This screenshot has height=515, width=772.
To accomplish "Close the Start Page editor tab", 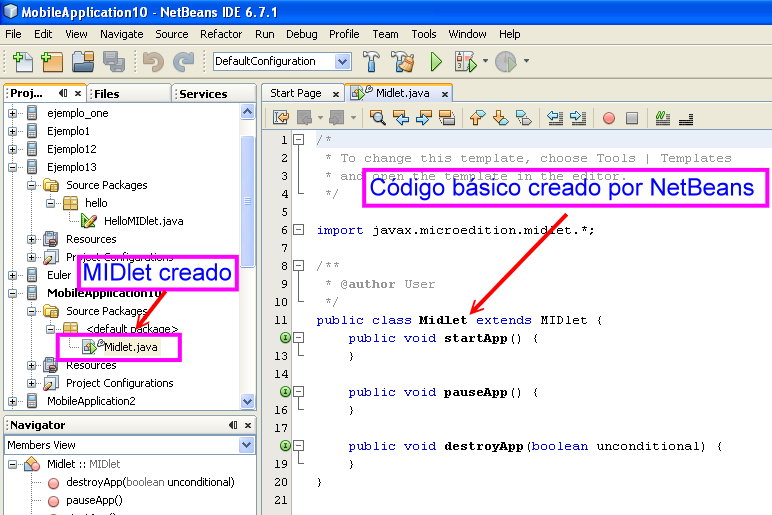I will point(336,94).
